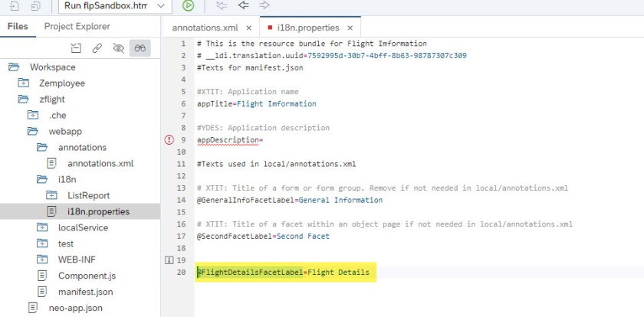Click the back navigation arrow in the toolbar
The width and height of the screenshot is (644, 317).
244,5
